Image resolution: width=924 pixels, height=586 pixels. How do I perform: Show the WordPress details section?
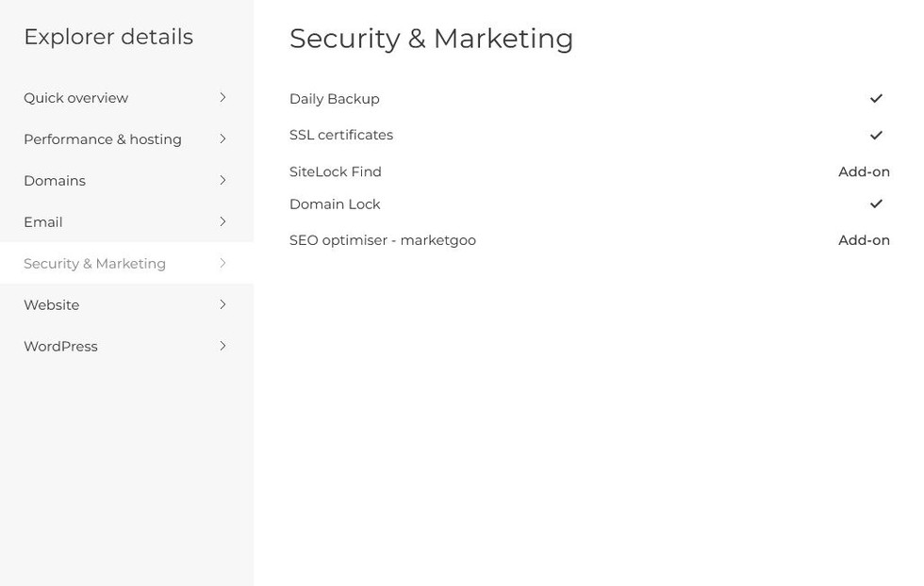click(x=60, y=347)
